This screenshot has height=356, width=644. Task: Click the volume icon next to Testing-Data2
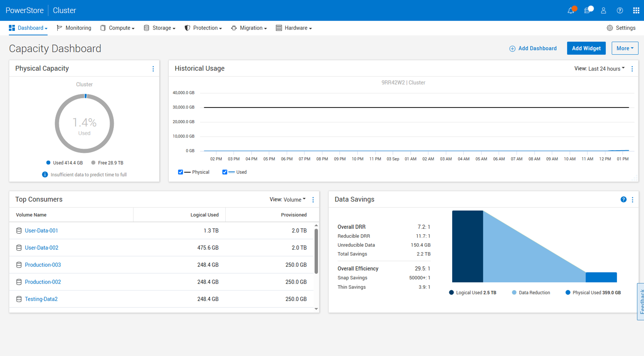tap(19, 299)
